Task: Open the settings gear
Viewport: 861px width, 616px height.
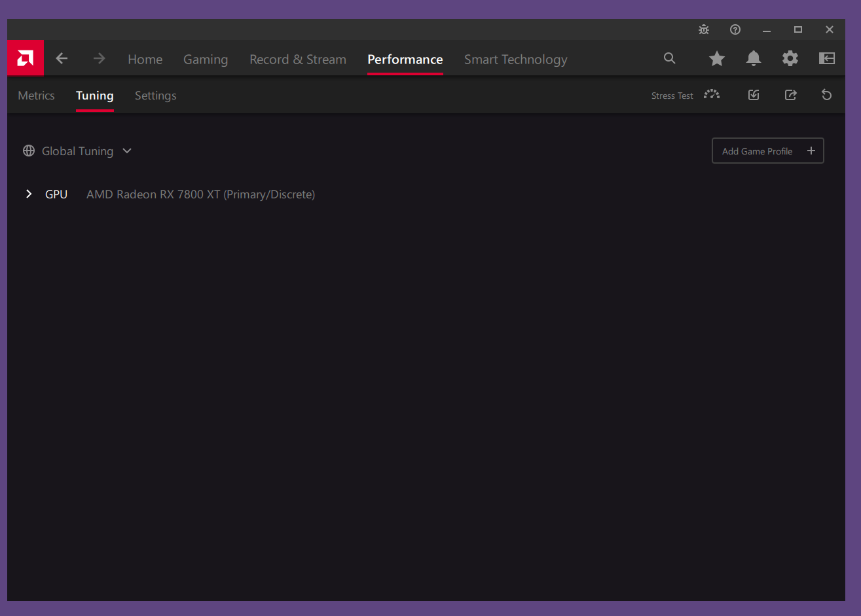Action: coord(790,59)
